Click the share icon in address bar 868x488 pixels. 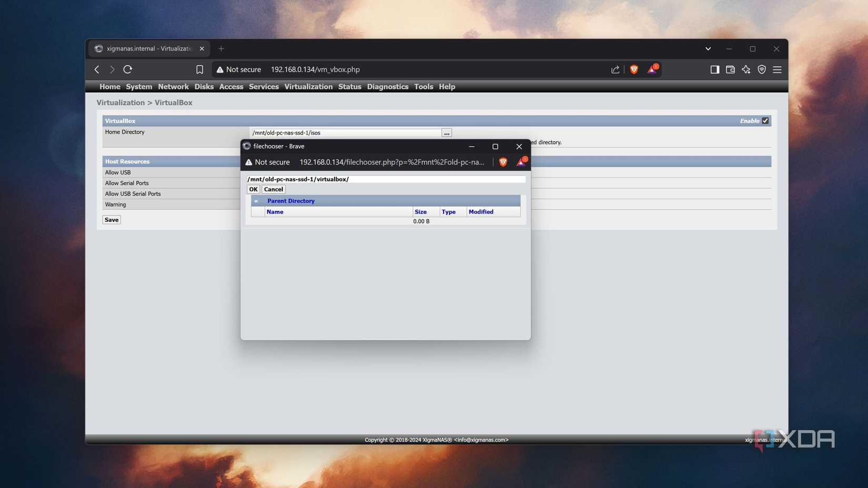point(615,69)
